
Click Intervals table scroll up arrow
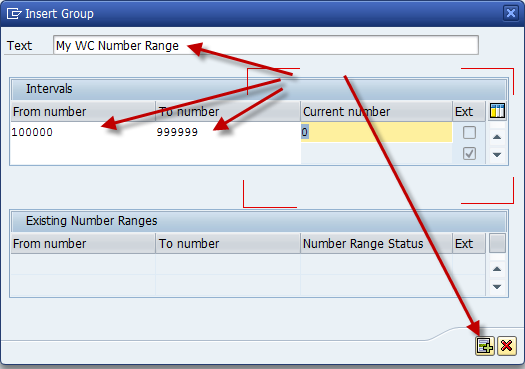pos(497,137)
